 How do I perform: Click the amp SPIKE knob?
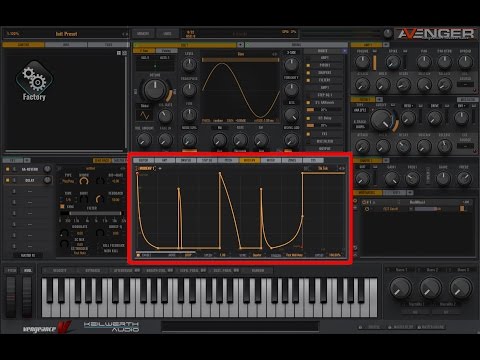[x=393, y=62]
